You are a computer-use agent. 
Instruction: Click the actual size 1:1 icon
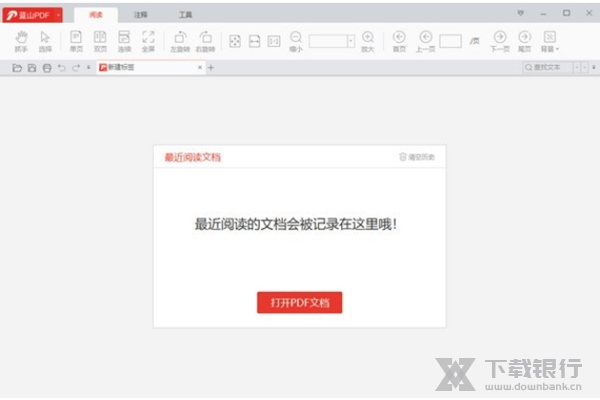pos(274,41)
